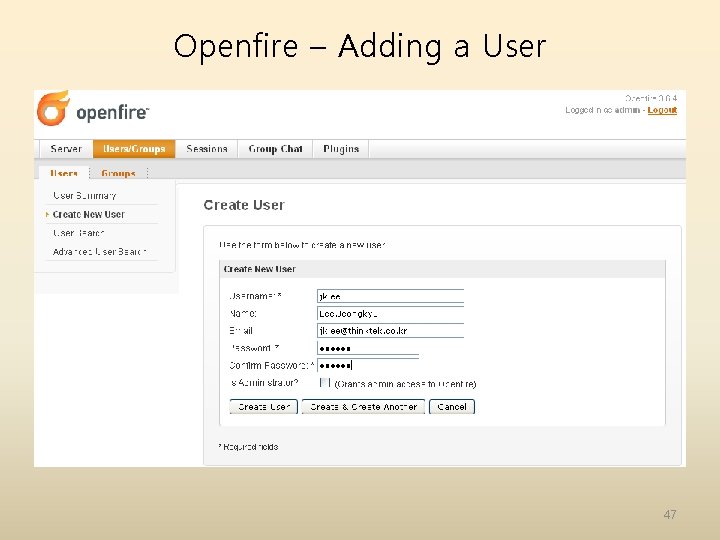Focus the Username input field

pos(390,296)
